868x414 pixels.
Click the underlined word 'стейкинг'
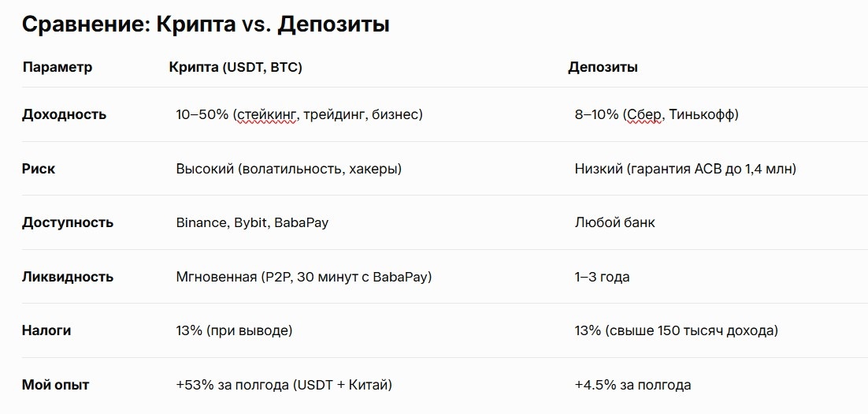[267, 114]
